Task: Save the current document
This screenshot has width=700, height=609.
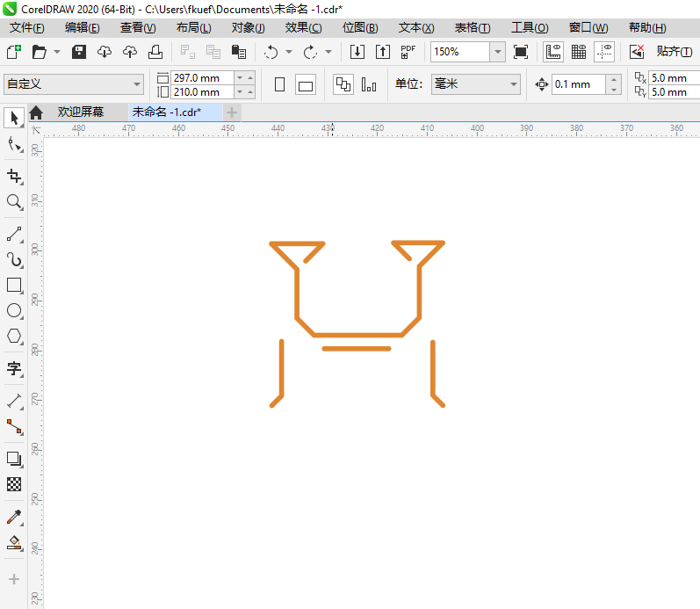Action: pyautogui.click(x=79, y=52)
